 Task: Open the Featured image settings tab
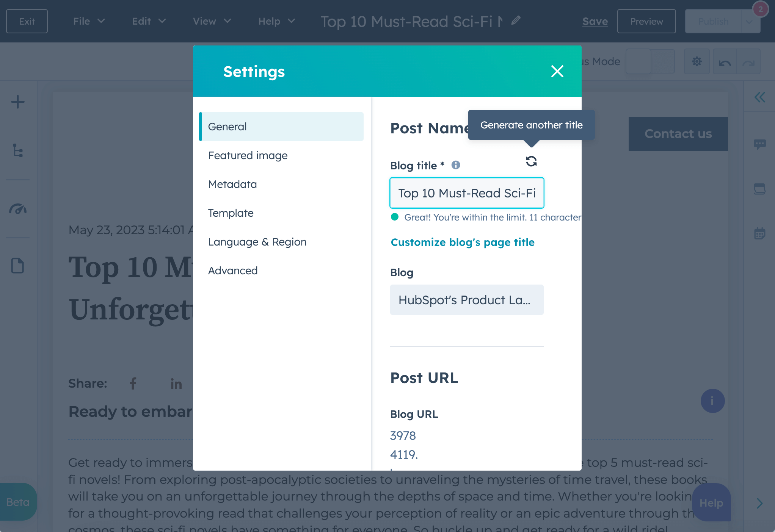[248, 155]
